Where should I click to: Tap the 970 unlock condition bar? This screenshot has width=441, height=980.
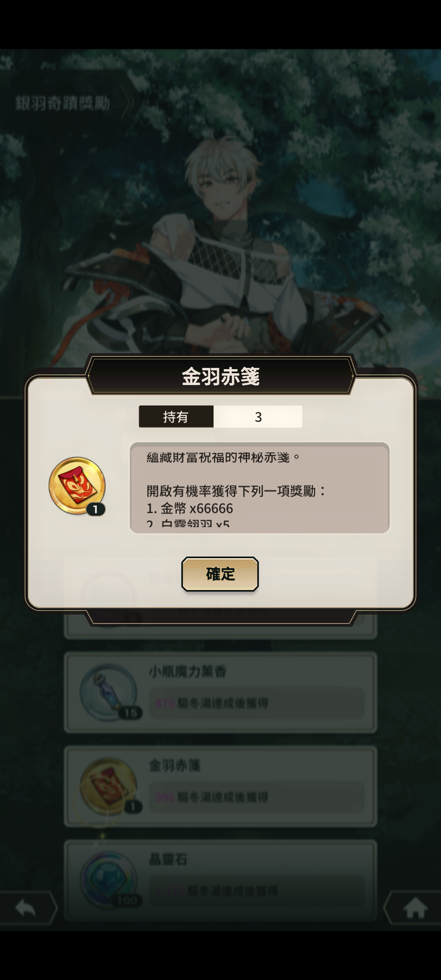click(256, 703)
